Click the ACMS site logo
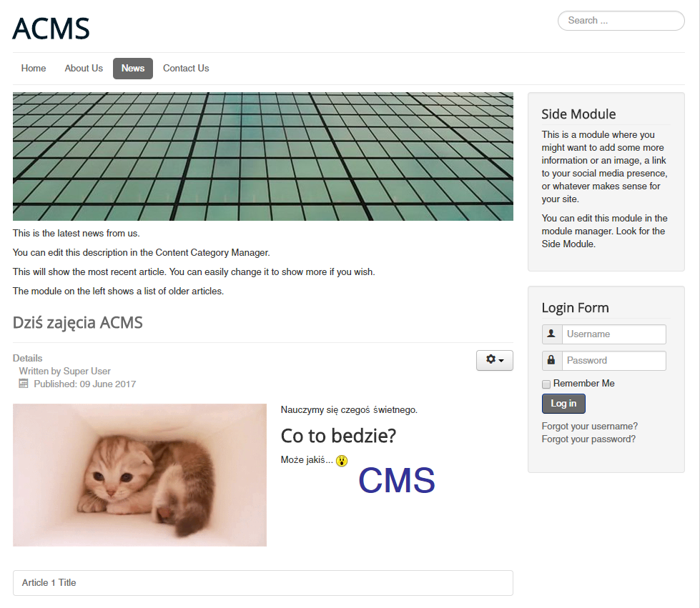Image resolution: width=700 pixels, height=608 pixels. [x=51, y=29]
